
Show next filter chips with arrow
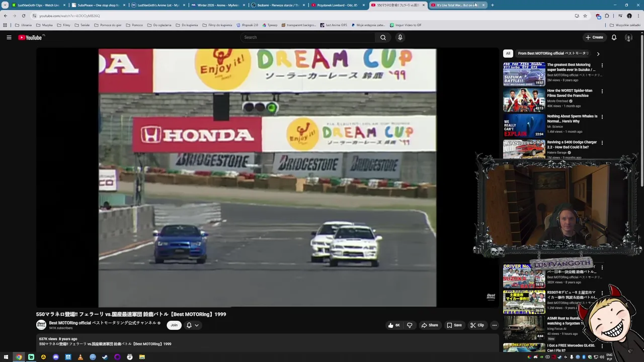click(598, 53)
